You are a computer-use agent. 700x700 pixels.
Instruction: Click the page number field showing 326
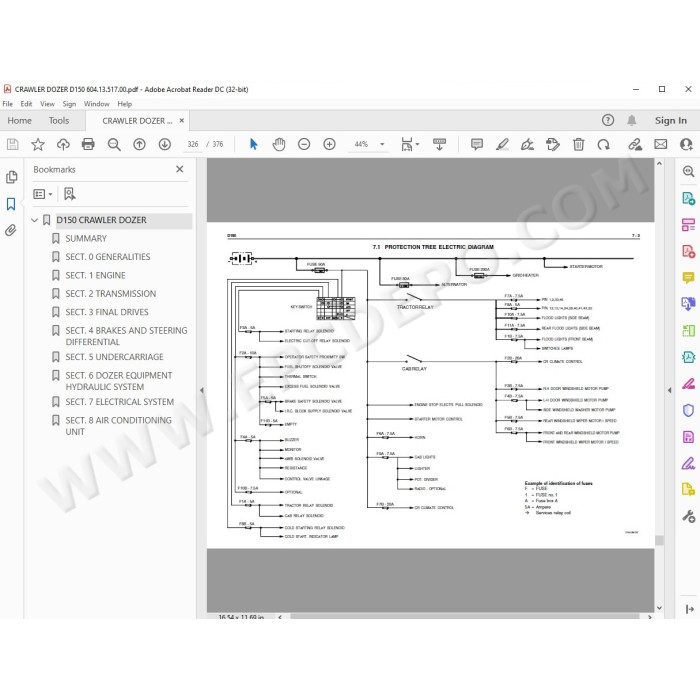coord(193,144)
